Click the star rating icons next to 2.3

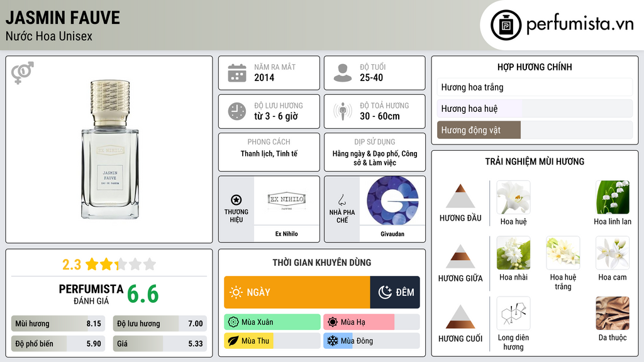point(121,265)
